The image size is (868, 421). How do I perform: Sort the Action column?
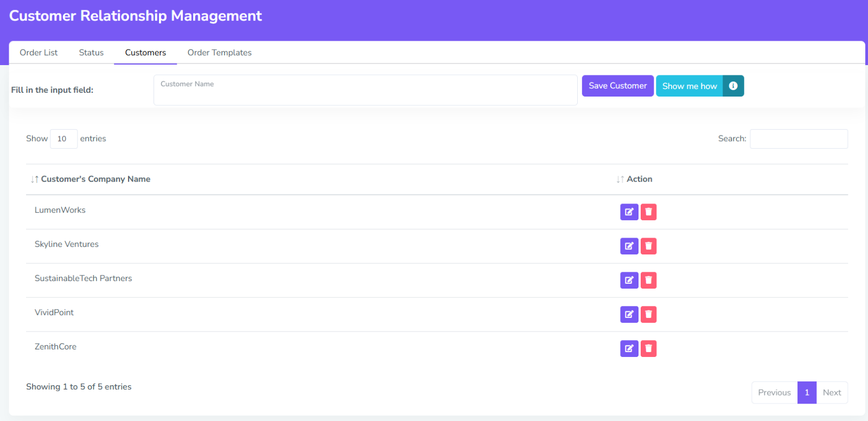[x=639, y=179]
